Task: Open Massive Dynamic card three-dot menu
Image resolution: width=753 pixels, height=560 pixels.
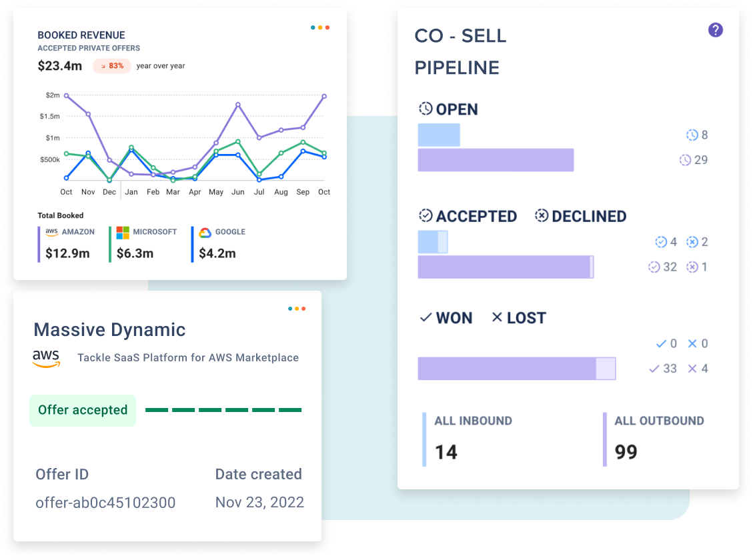Action: pyautogui.click(x=297, y=309)
